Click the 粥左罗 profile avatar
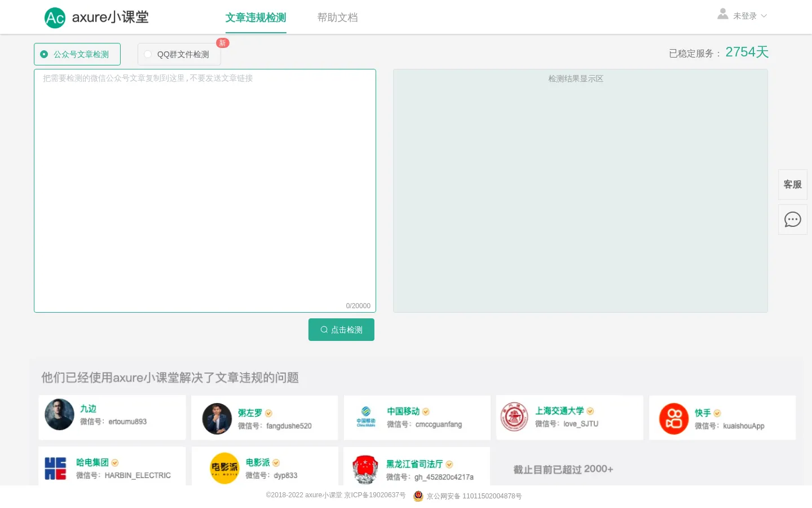Viewport: 812px width, 508px height. (217, 419)
